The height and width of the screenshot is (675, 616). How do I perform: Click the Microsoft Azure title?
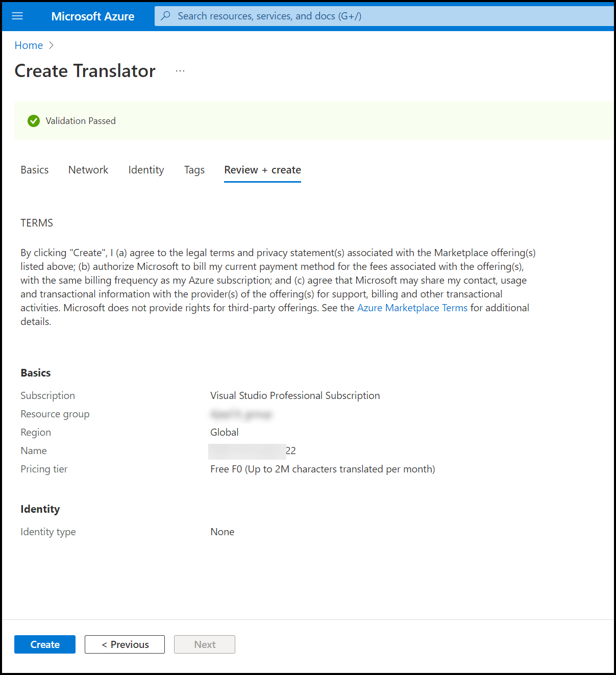click(x=93, y=16)
